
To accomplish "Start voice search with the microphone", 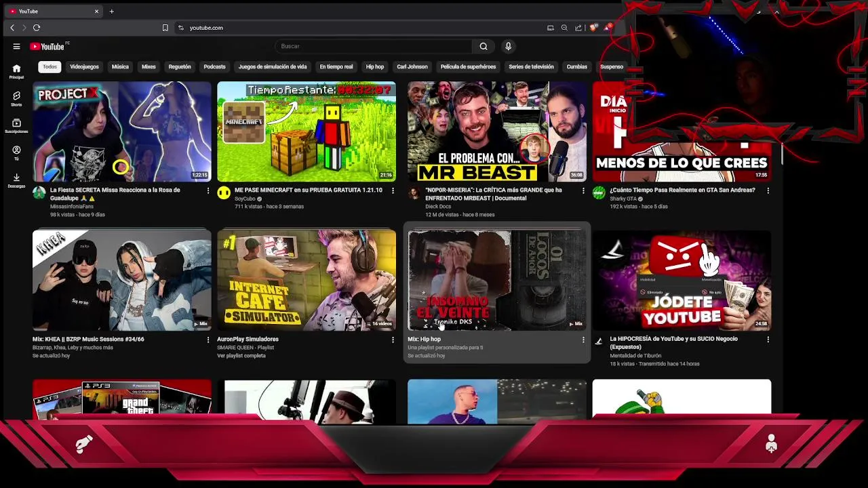I will [x=508, y=46].
